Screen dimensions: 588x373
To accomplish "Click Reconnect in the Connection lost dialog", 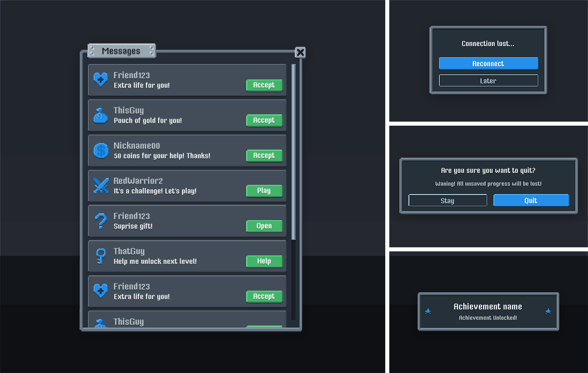I will pyautogui.click(x=488, y=63).
